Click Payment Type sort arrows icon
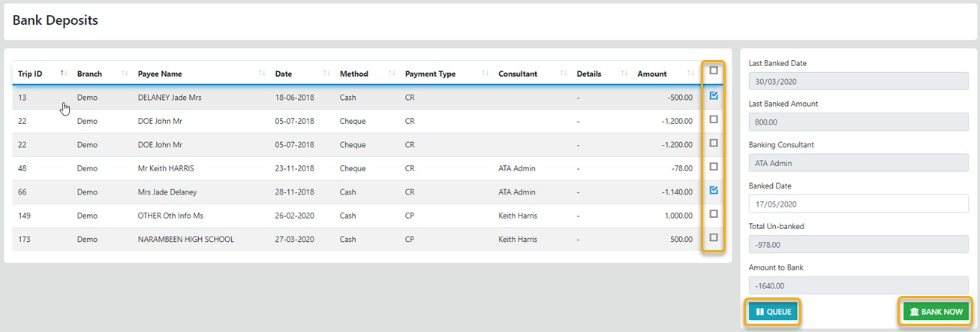This screenshot has width=980, height=332. [x=485, y=74]
